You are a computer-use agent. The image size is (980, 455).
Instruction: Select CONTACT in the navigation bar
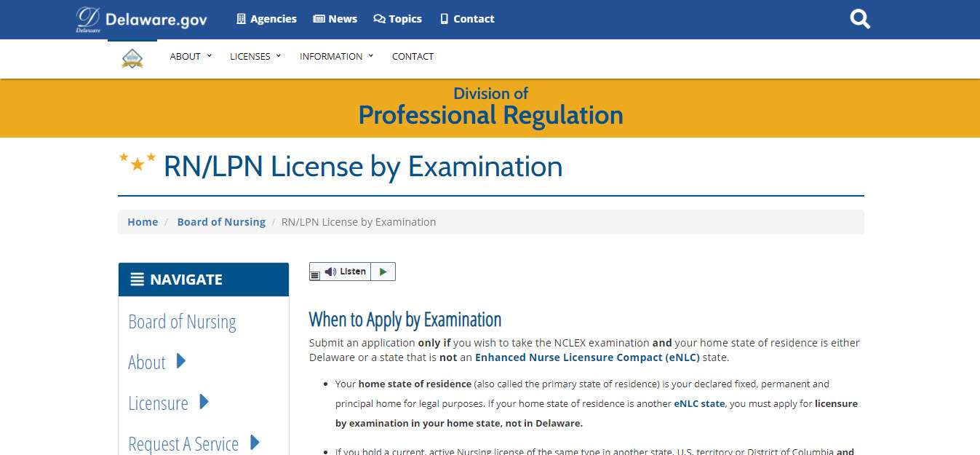pos(413,56)
